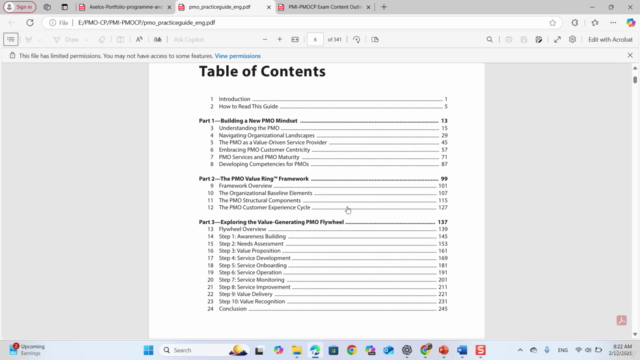
Task: Click the Print icon
Action: tap(509, 40)
